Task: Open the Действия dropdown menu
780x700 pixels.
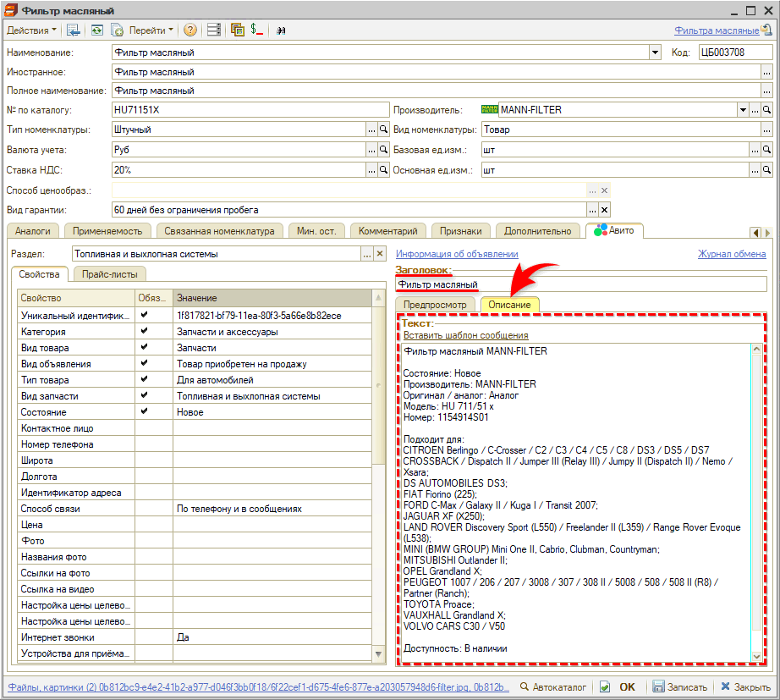Action: click(x=32, y=30)
